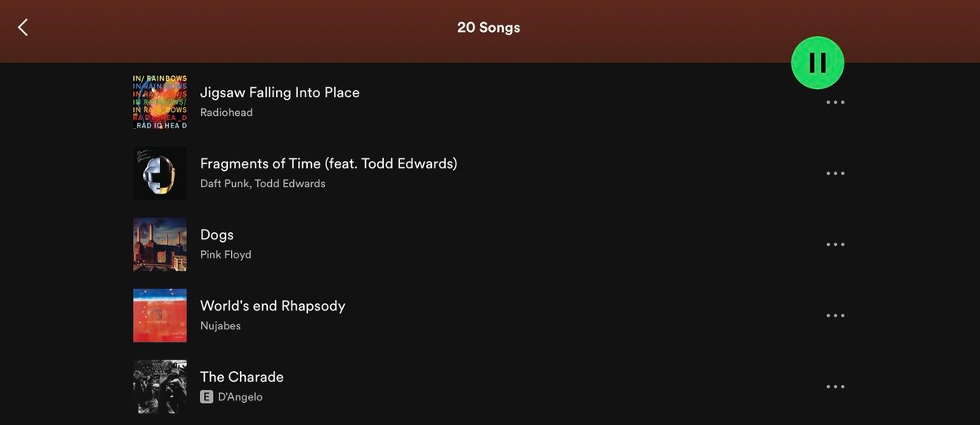The width and height of the screenshot is (980, 425).
Task: Click the explicit E badge beside D'Angelo
Action: click(x=207, y=397)
